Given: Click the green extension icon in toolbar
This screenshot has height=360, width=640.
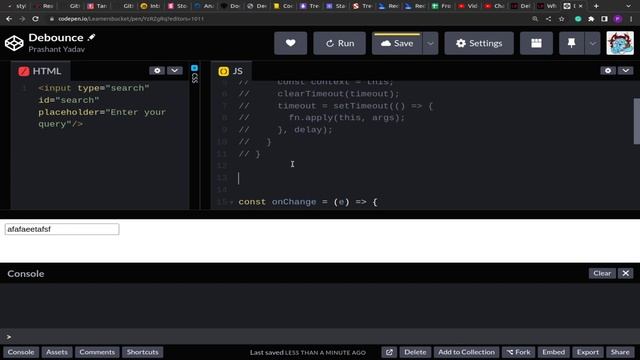Looking at the screenshot, I should [578, 19].
